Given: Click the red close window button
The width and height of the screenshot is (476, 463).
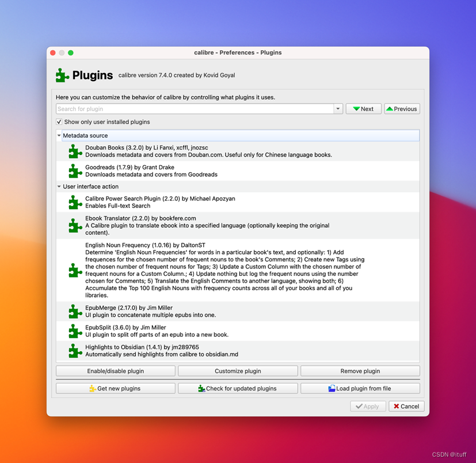Looking at the screenshot, I should (53, 53).
